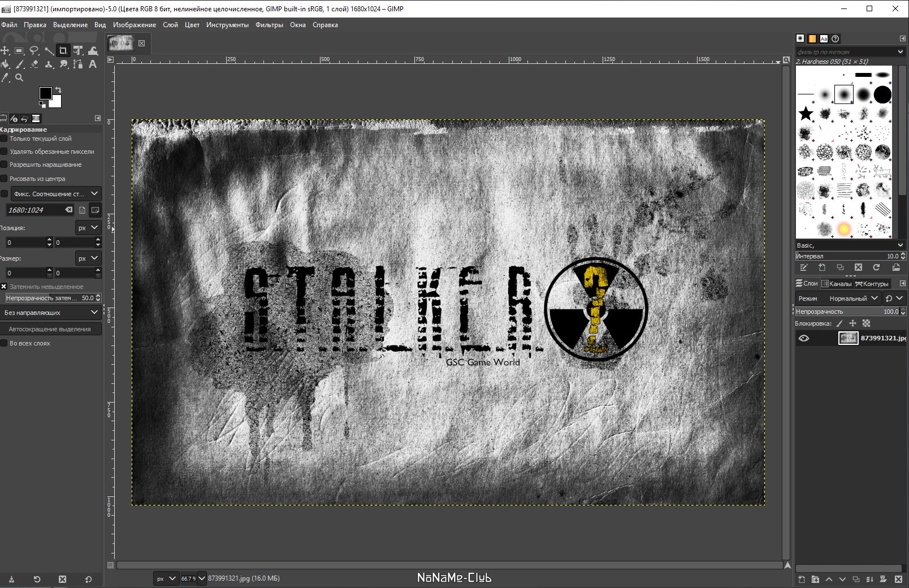Screen dimensions: 909x588
Task: Click the 1680:1024 aspect ratio field
Action: (x=35, y=210)
